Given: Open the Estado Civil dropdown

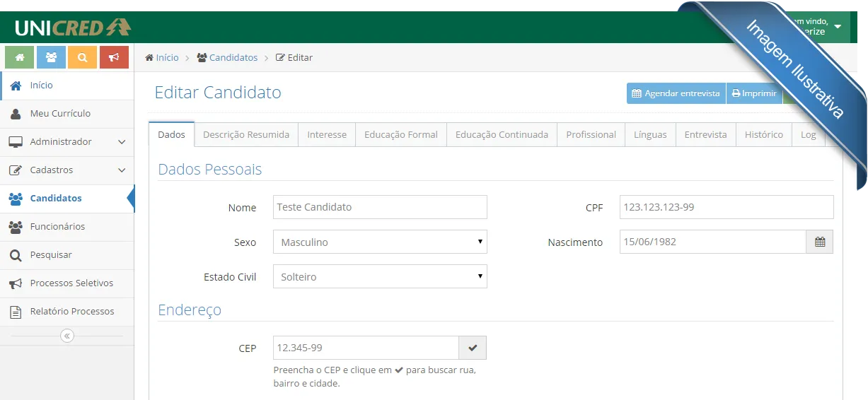Looking at the screenshot, I should point(380,276).
